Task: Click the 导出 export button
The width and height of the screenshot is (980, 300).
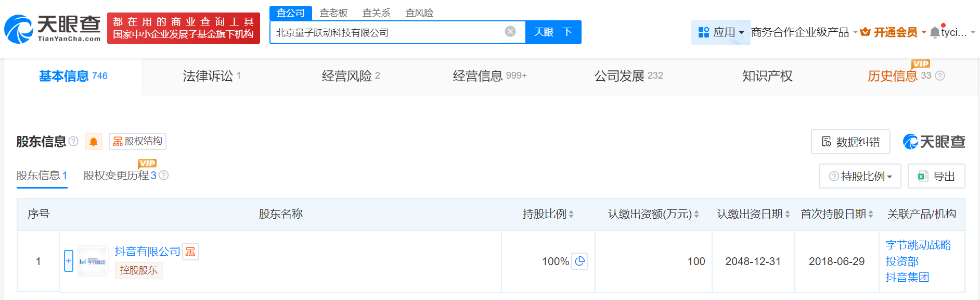Action: click(936, 177)
